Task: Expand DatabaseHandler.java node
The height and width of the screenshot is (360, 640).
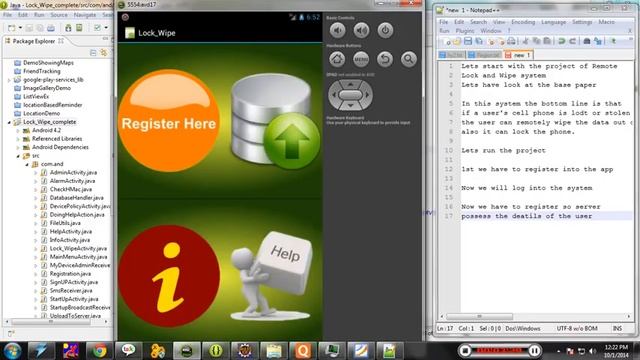Action: click(36, 198)
